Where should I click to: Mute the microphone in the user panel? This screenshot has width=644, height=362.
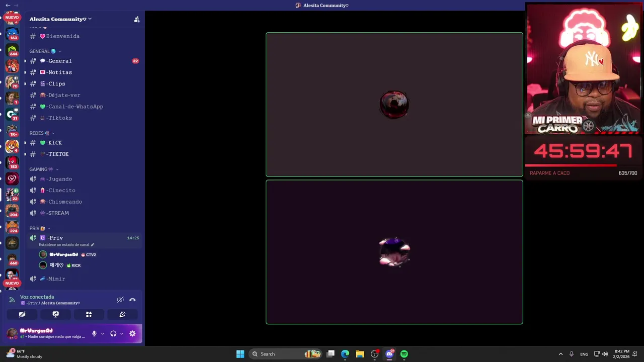click(x=94, y=333)
